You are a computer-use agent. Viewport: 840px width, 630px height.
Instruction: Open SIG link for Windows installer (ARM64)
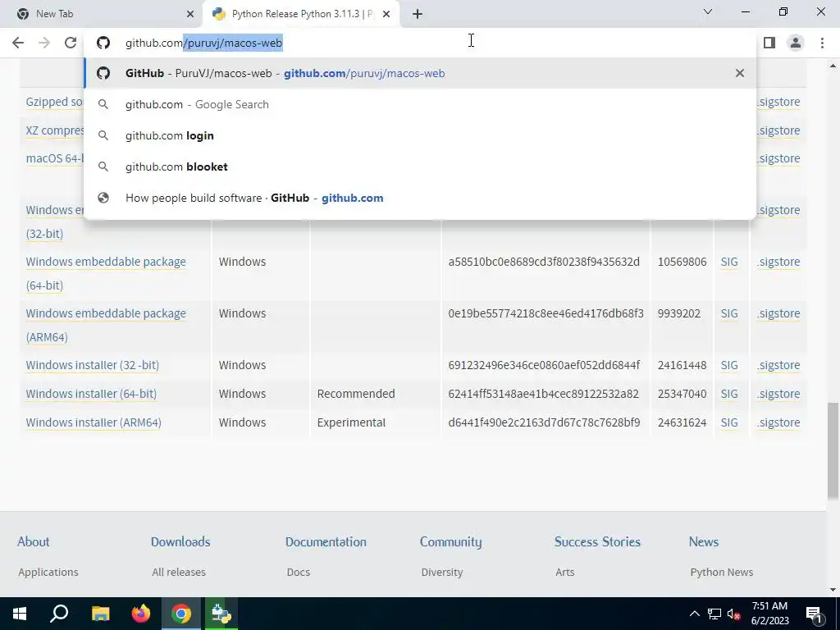tap(729, 422)
